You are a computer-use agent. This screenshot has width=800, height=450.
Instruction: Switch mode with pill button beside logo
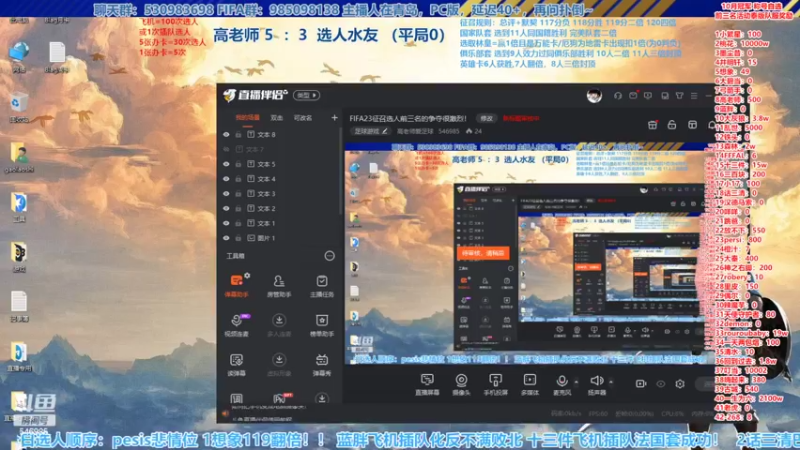coord(307,95)
